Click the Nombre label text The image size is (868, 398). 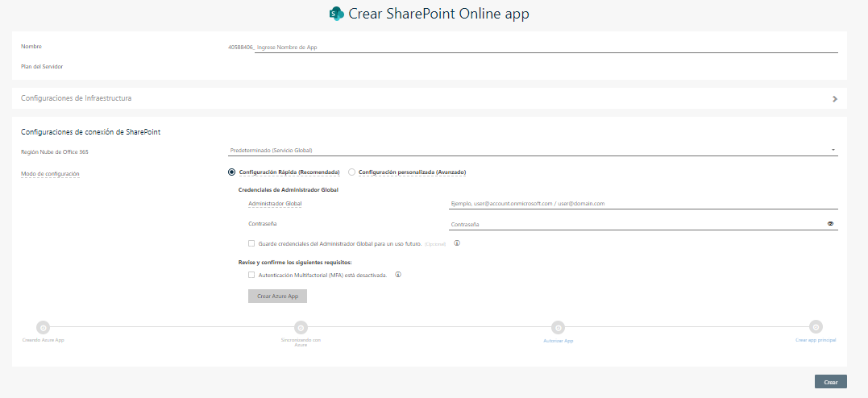click(x=31, y=47)
